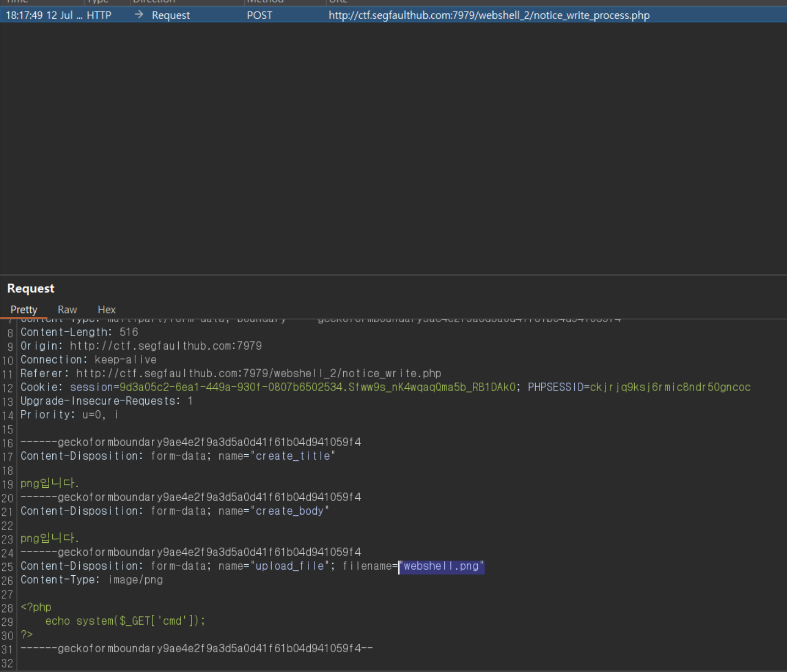
Task: Click line number 32 in the gutter
Action: click(x=7, y=663)
